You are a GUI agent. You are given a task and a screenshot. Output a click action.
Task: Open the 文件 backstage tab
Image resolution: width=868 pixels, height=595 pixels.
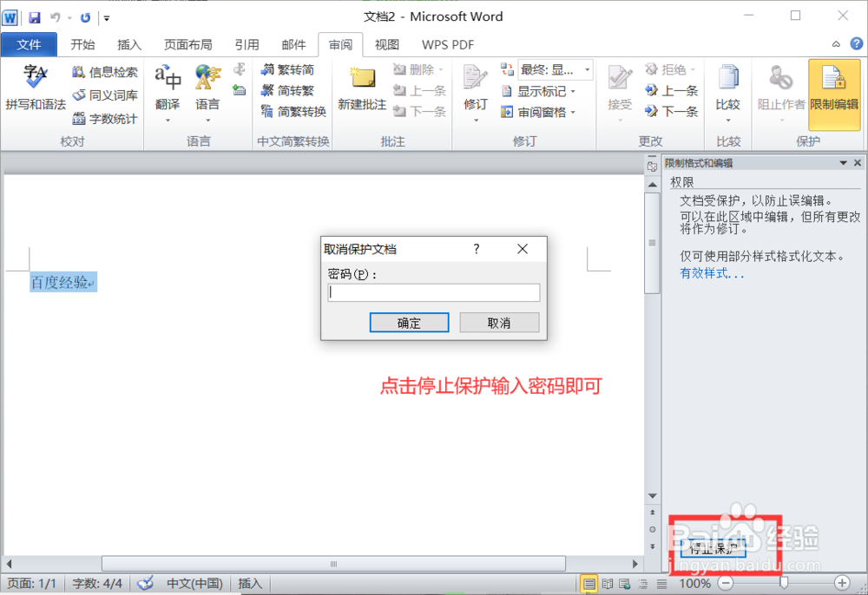click(x=29, y=44)
